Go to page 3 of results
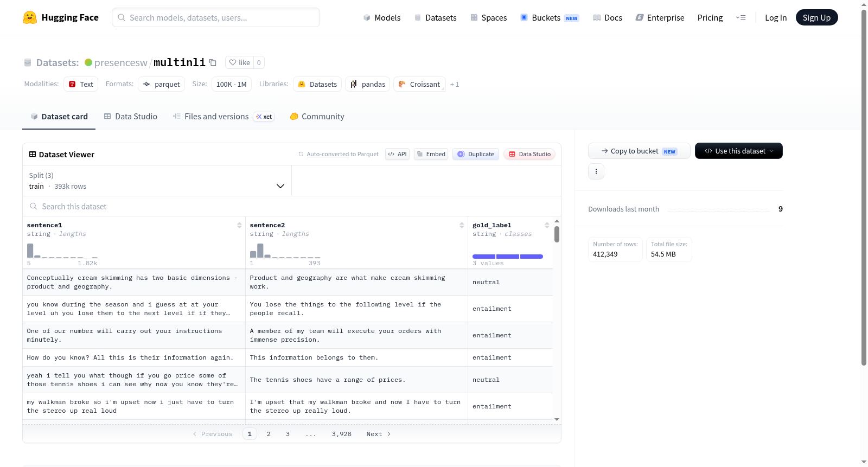The image size is (868, 467). [x=288, y=434]
